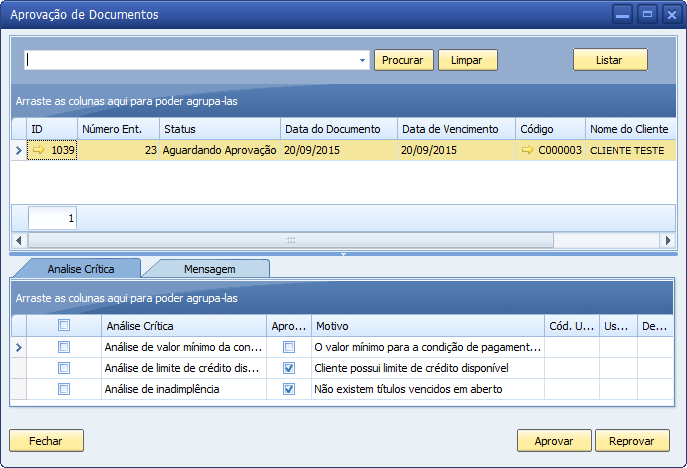Sort by Data do Documento column header
The image size is (687, 468).
339,129
